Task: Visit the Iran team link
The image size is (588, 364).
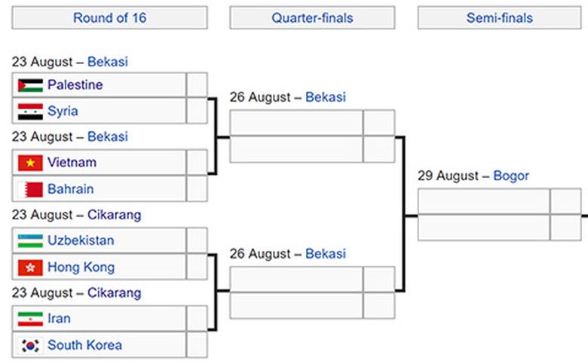Action: 59,319
